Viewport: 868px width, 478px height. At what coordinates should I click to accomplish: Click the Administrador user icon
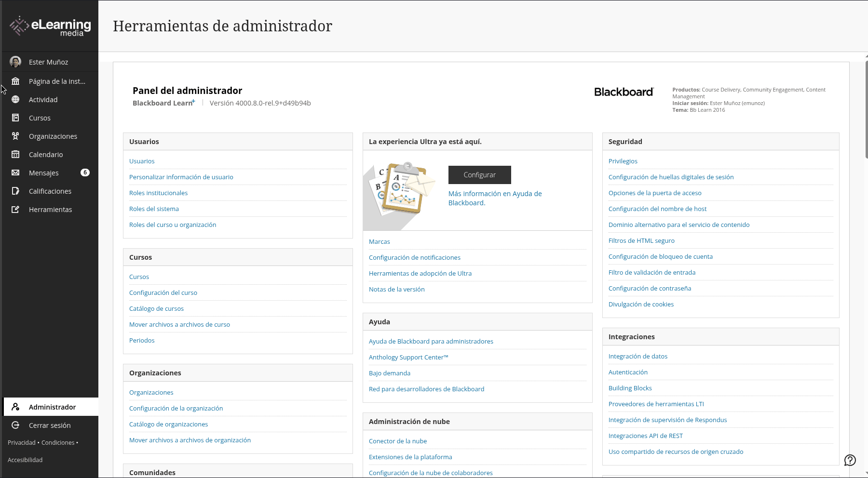point(15,407)
